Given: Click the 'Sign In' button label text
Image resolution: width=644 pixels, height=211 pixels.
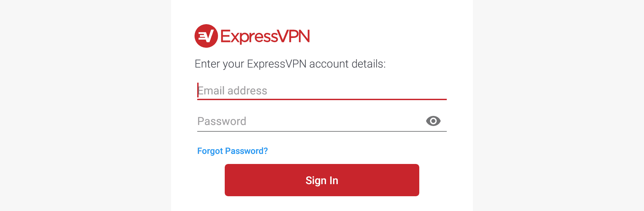Looking at the screenshot, I should 322,180.
